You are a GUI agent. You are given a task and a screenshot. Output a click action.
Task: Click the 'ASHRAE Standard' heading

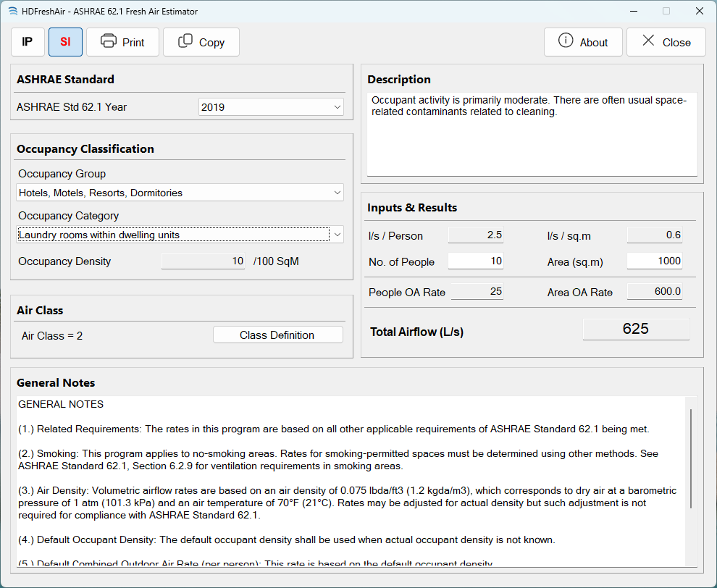pyautogui.click(x=65, y=80)
